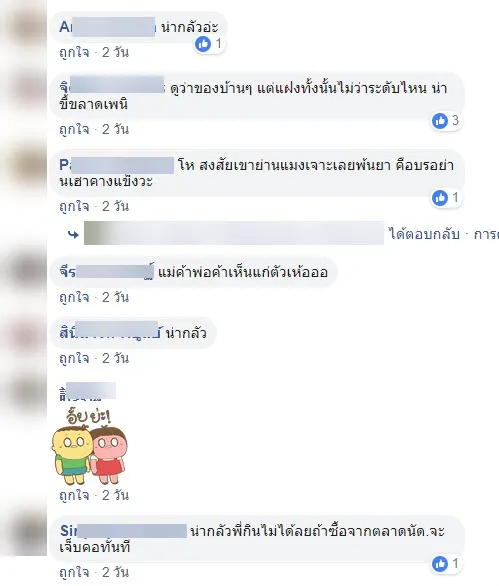499x586 pixels.
Task: Click the อุ๊ยย่ะ! sticker image
Action: click(89, 446)
